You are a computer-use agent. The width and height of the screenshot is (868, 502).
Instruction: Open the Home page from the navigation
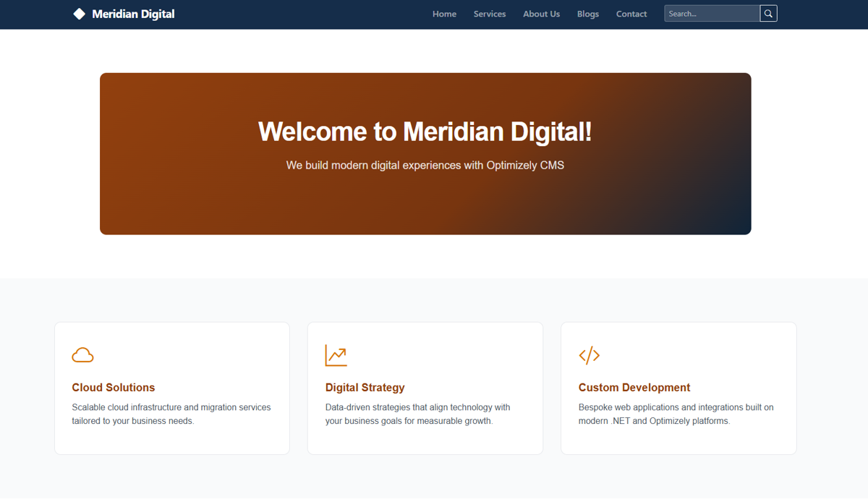[444, 14]
